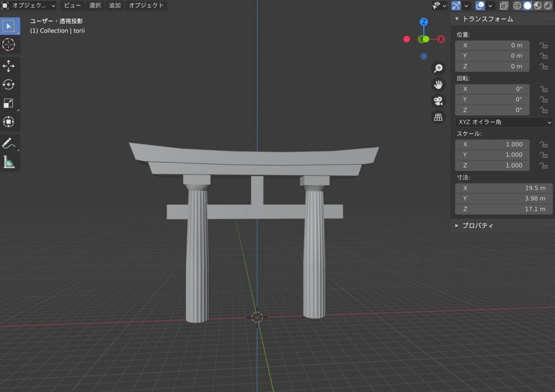The height and width of the screenshot is (392, 555).
Task: Click the rotation Z field 0°
Action: pos(492,110)
